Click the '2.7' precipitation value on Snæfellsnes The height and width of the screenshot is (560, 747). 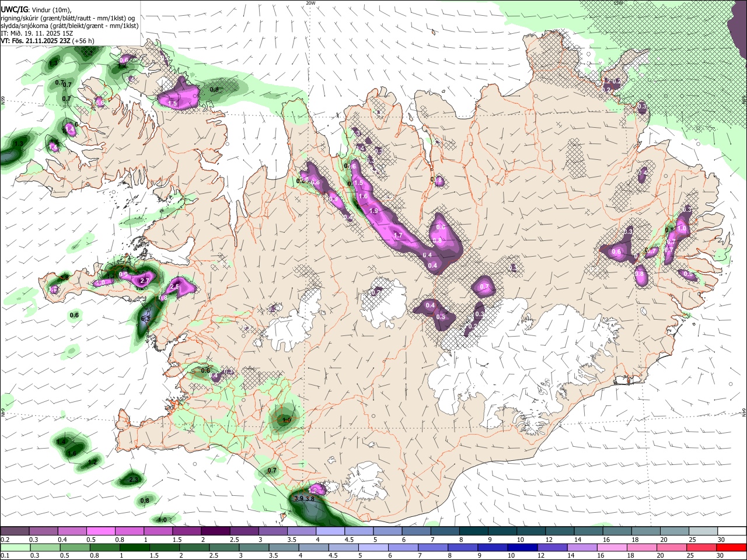tap(145, 281)
